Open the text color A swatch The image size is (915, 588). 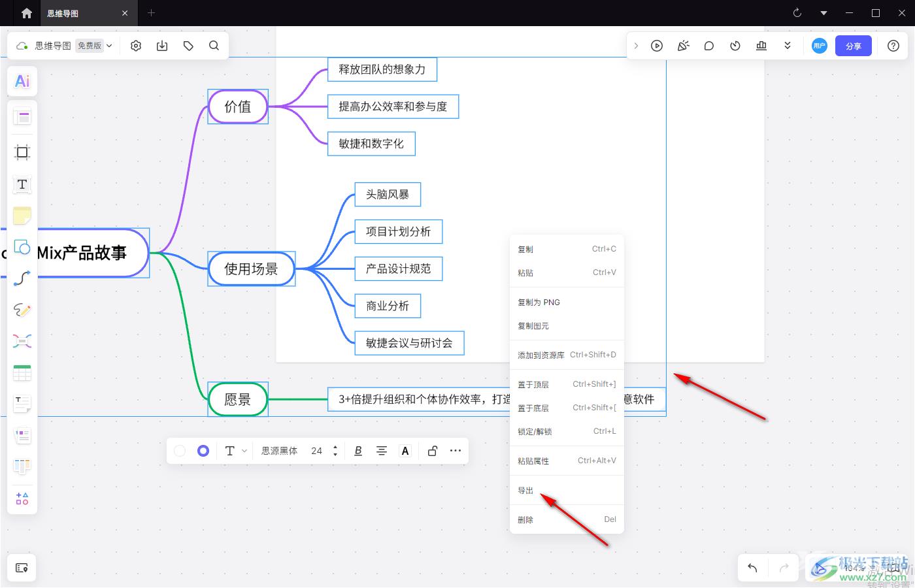click(x=405, y=451)
